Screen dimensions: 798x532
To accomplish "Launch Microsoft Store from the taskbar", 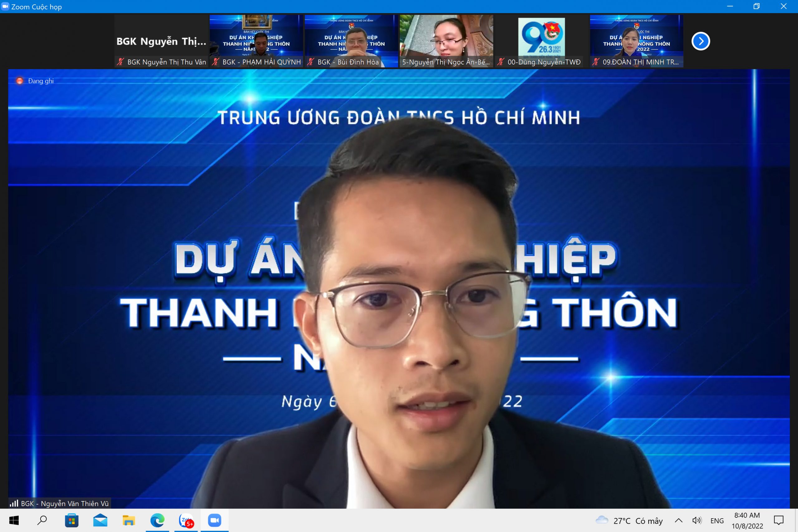I will [72, 520].
